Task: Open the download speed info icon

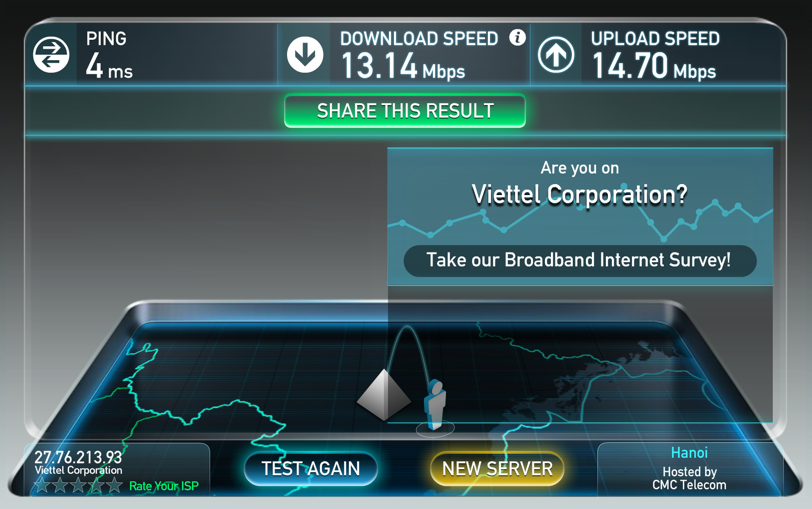Action: (x=517, y=37)
